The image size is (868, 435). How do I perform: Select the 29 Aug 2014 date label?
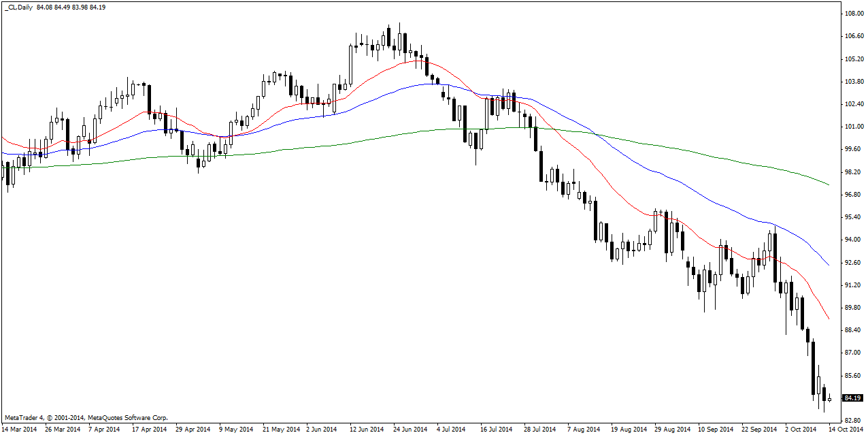tap(671, 430)
